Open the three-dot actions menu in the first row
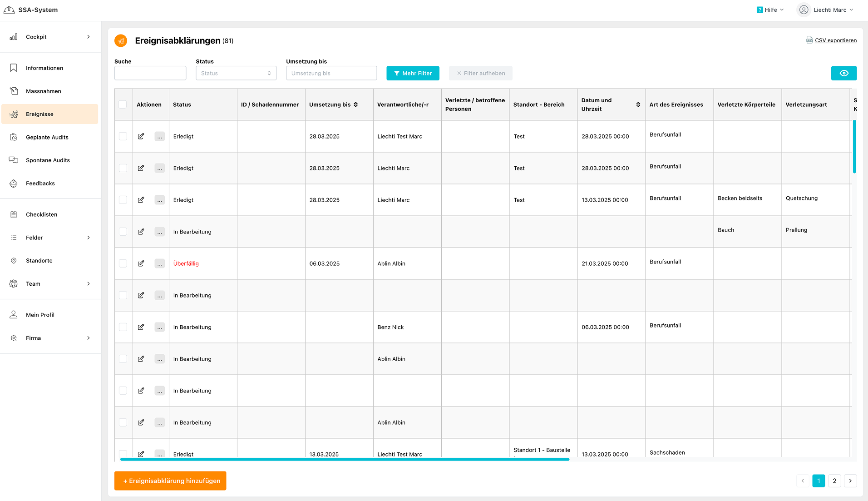Viewport: 868px width, 501px height. (x=159, y=136)
